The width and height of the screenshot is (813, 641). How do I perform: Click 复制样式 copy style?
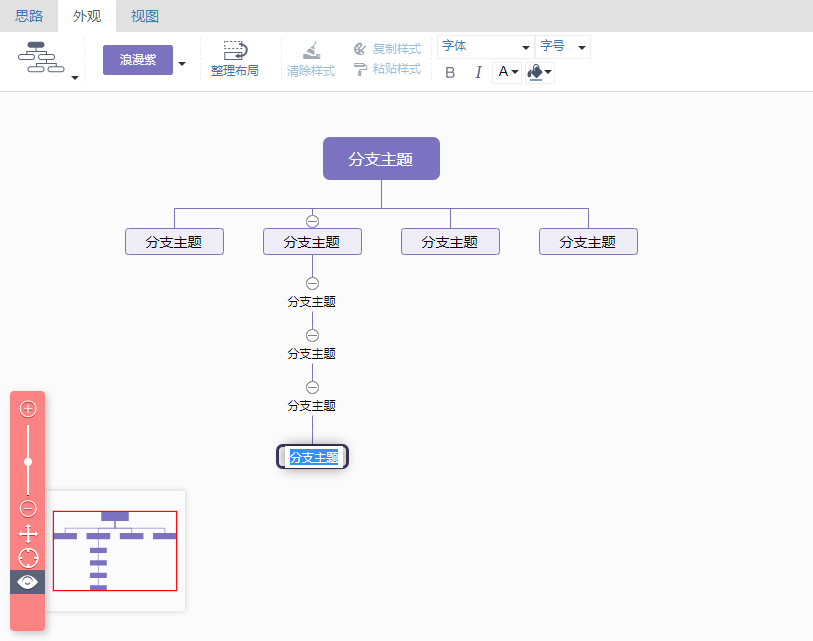pyautogui.click(x=387, y=49)
